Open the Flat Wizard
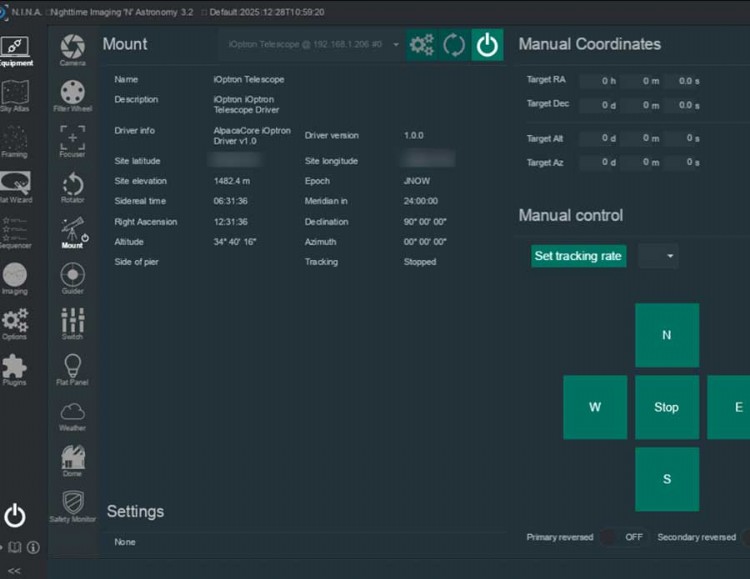The height and width of the screenshot is (579, 750). pos(16,187)
